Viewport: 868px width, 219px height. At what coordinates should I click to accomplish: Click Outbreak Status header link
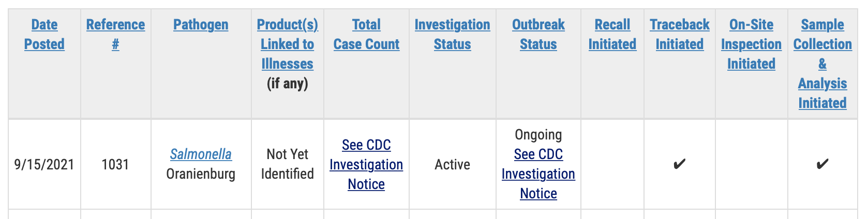click(538, 34)
